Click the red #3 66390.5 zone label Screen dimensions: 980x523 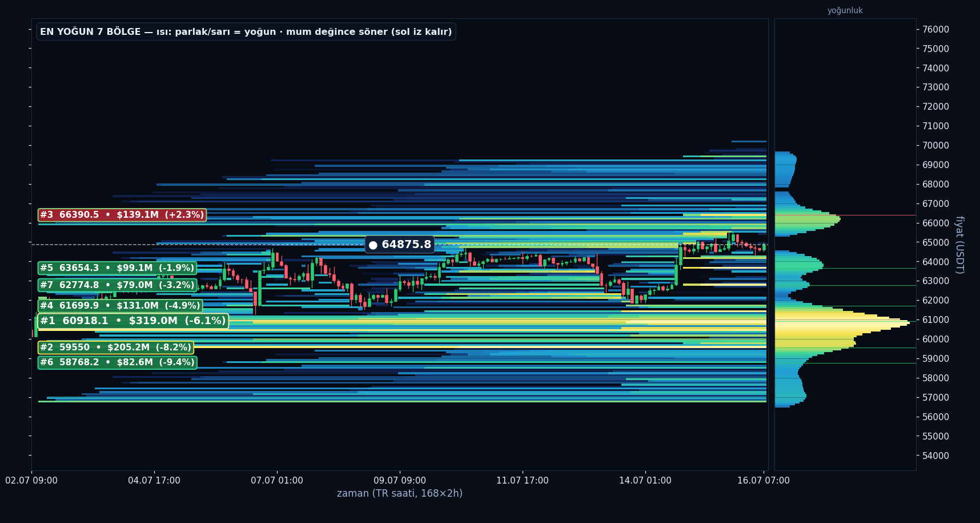122,215
